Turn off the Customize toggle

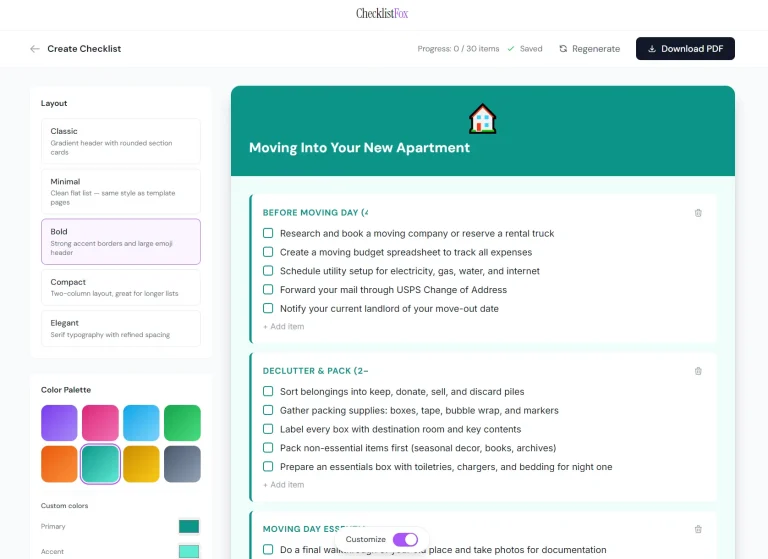tap(406, 539)
